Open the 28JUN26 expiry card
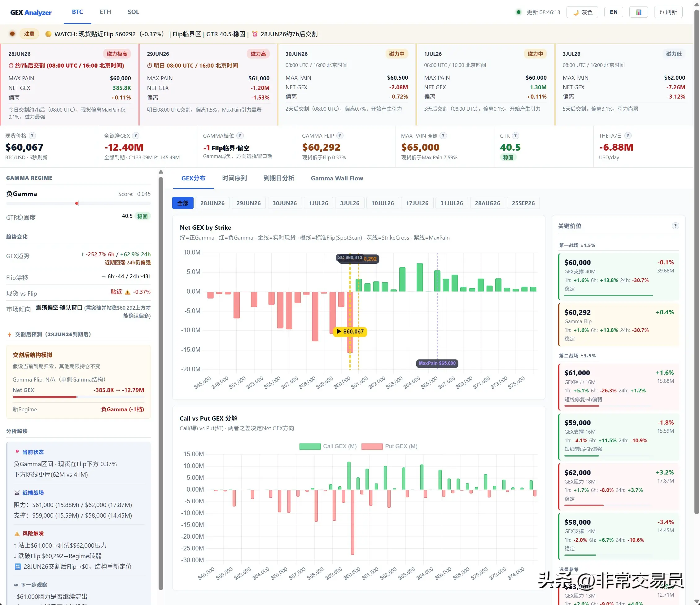 [69, 85]
